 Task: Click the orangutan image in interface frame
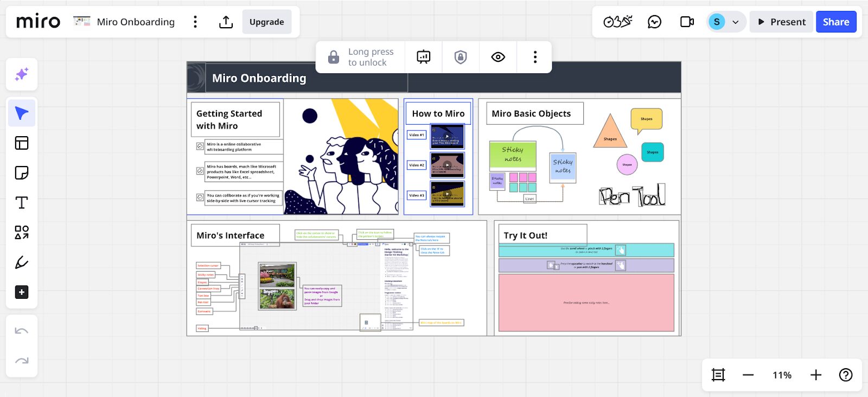click(277, 299)
